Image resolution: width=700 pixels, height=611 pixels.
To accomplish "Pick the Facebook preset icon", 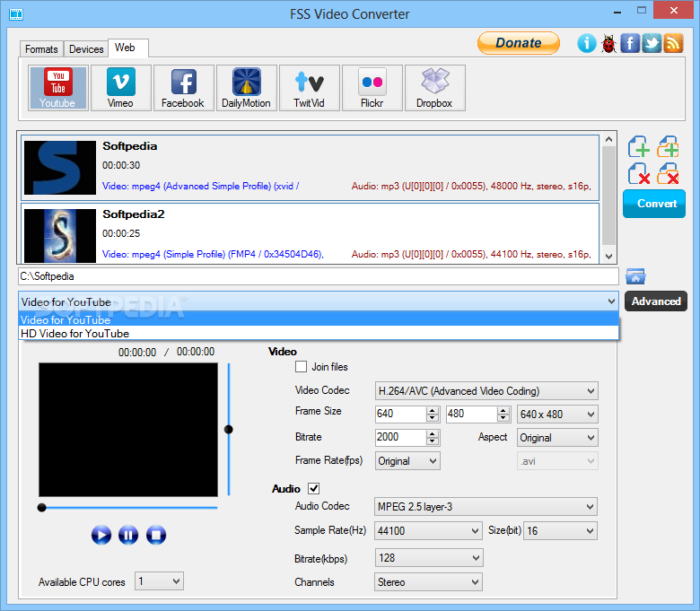I will tap(183, 87).
